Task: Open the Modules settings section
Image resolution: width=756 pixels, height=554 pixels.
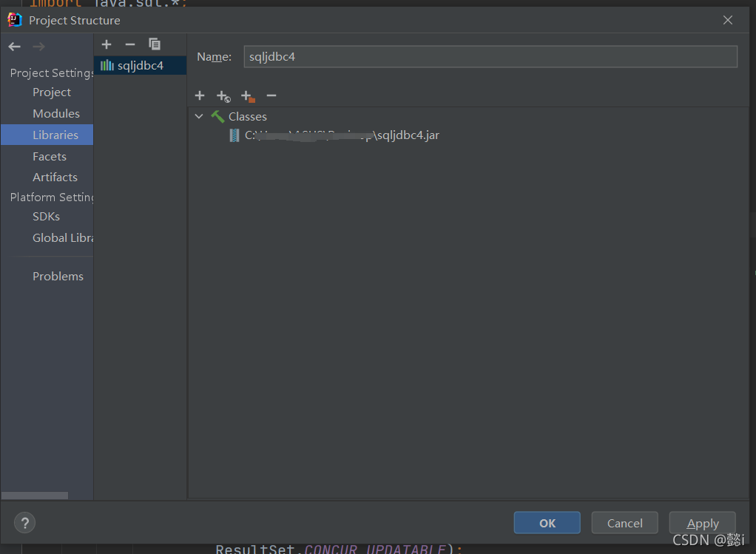Action: [x=56, y=114]
